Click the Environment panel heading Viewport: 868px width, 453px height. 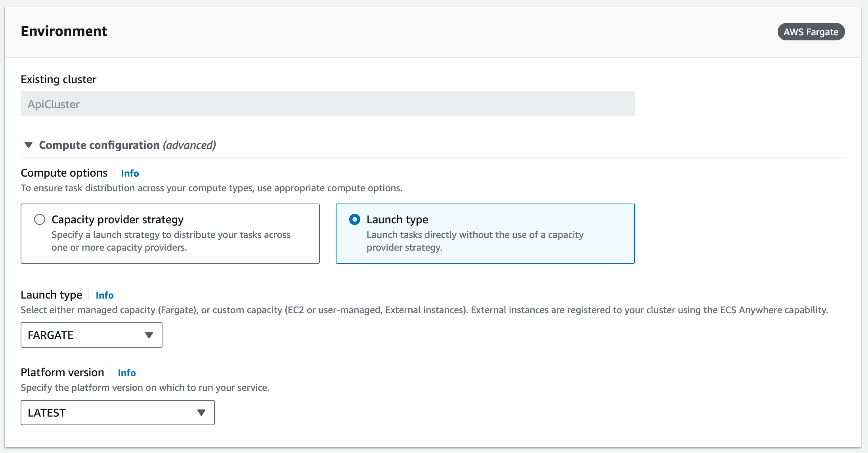click(64, 31)
